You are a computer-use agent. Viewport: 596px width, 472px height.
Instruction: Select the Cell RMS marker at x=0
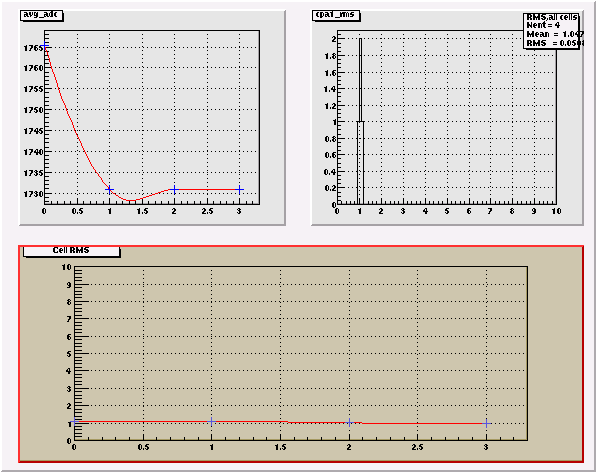click(74, 421)
